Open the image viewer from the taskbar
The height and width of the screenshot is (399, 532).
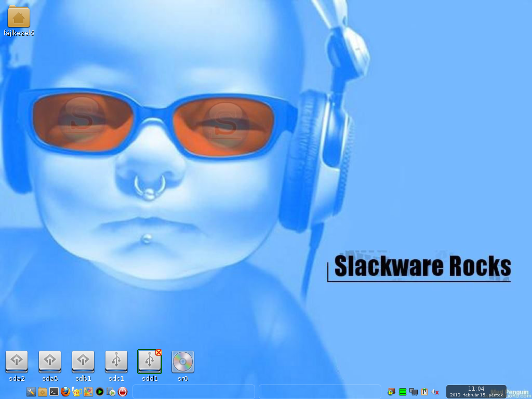(87, 392)
